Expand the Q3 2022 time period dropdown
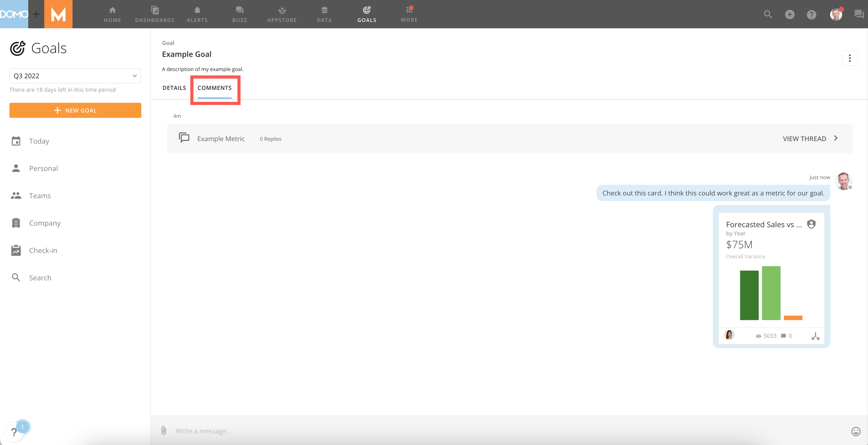The image size is (868, 445). [75, 76]
